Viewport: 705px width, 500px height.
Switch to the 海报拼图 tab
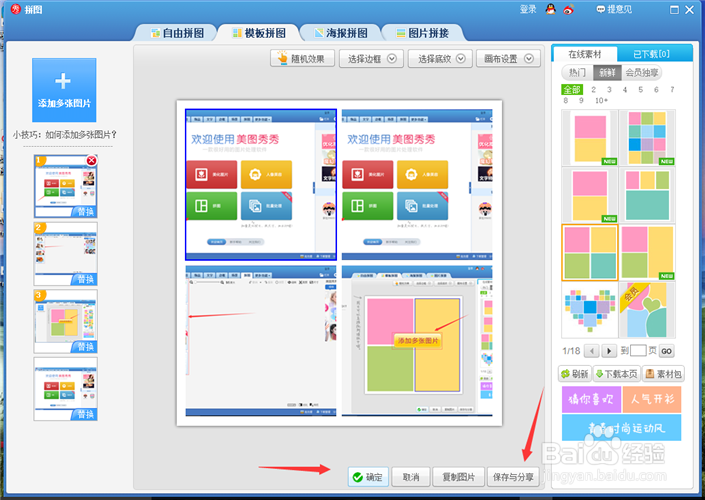pos(341,33)
